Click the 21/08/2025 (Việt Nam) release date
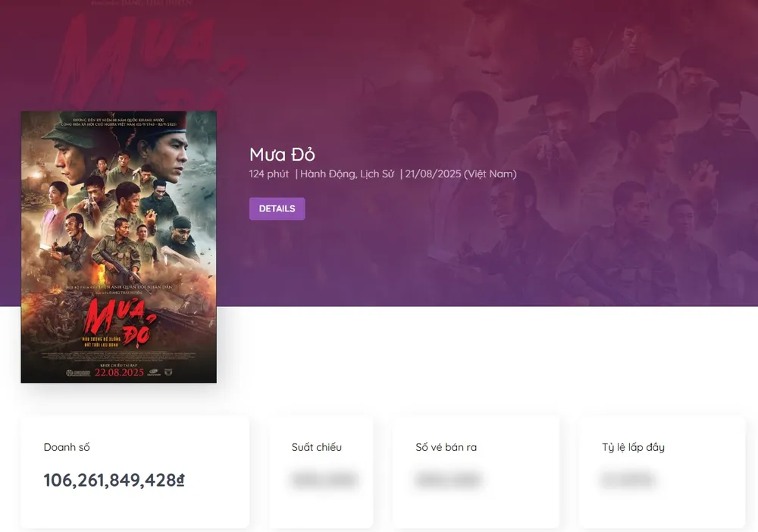 point(461,174)
